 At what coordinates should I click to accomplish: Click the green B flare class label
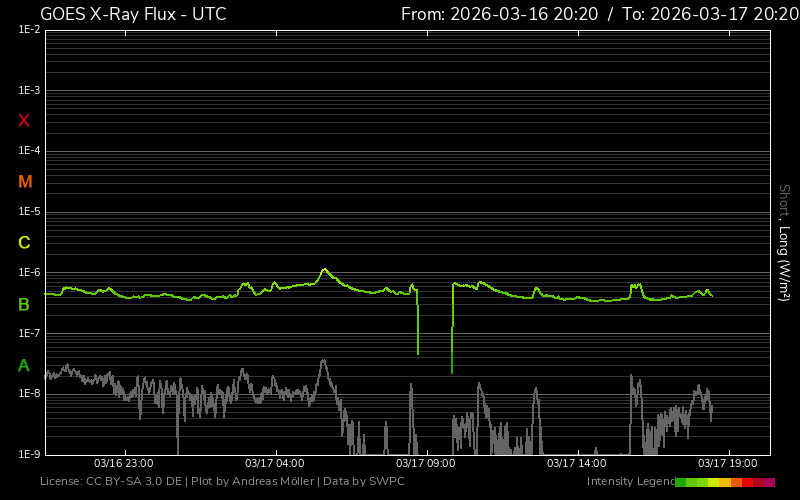(23, 305)
